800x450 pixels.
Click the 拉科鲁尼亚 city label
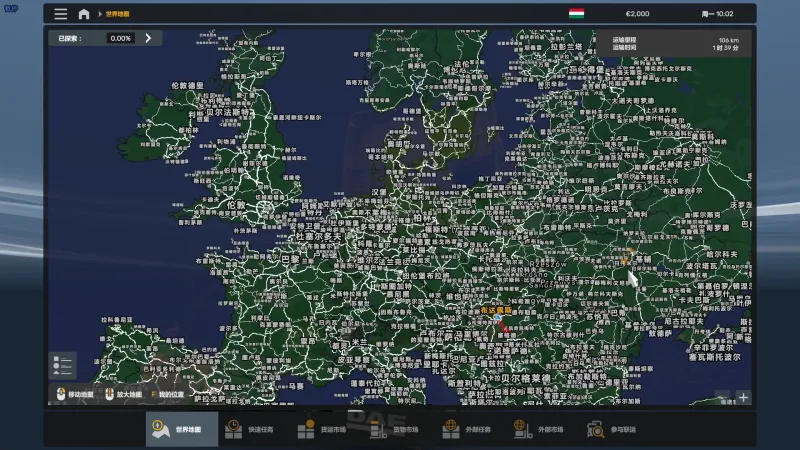[x=117, y=320]
